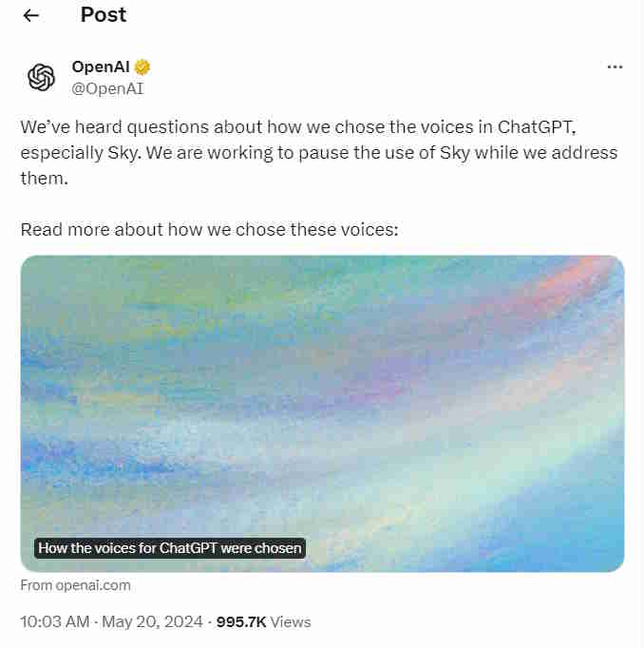
Task: Click the 'Views' label
Action: (291, 621)
